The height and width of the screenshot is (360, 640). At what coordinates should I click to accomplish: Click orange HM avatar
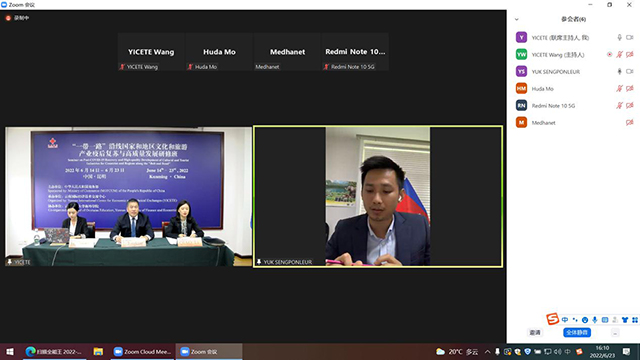coord(521,89)
